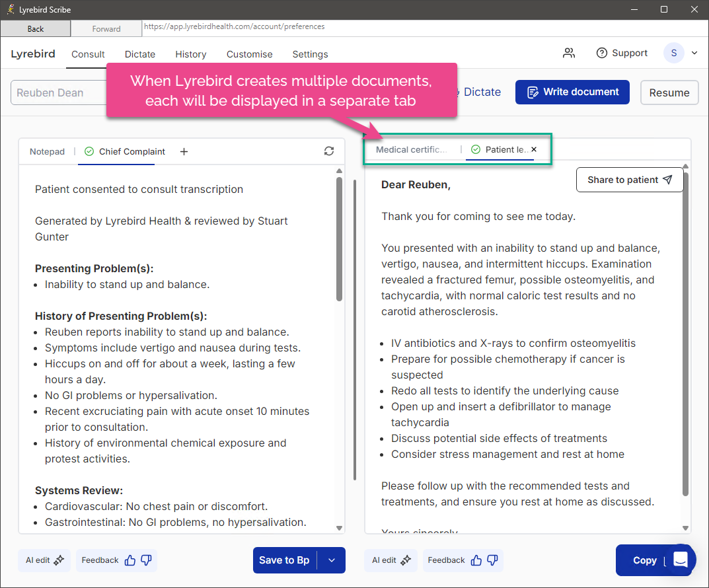Switch to the Medical certificate tab
This screenshot has width=709, height=588.
pos(412,149)
